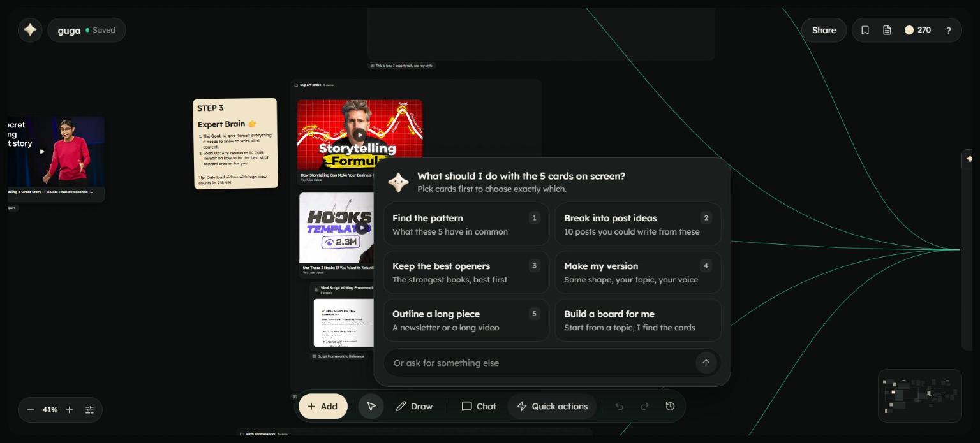Choose the Find the pattern action
980x443 pixels.
tap(466, 224)
